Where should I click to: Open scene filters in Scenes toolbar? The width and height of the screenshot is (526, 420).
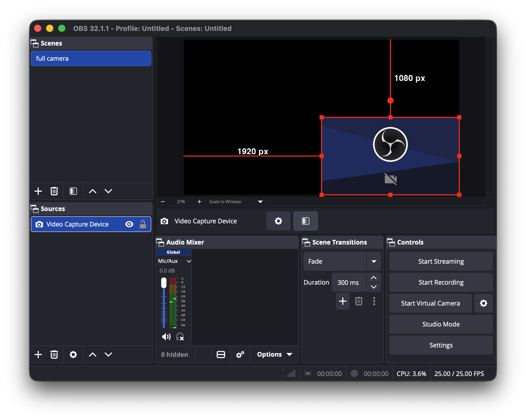73,191
